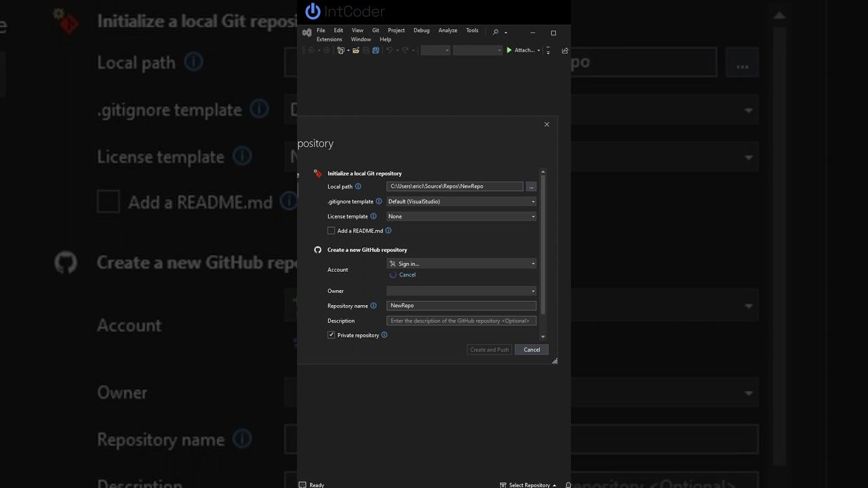Open the Extensions menu
The image size is (868, 488).
(330, 39)
